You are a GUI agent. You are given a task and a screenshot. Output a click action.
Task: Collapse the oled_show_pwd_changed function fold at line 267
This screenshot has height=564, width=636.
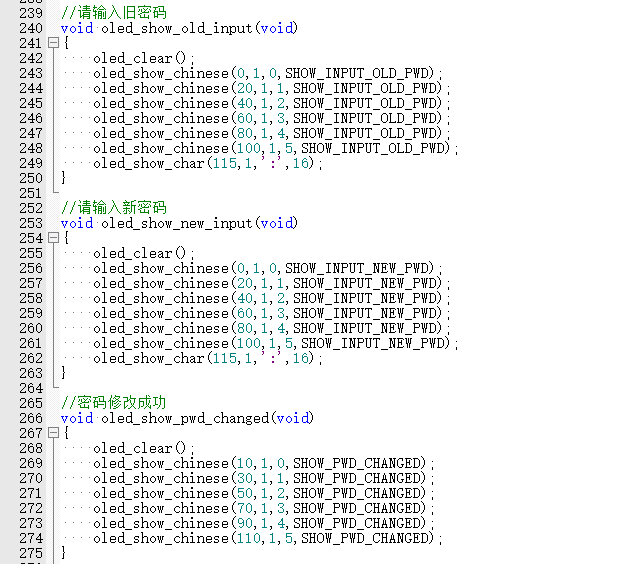53,433
